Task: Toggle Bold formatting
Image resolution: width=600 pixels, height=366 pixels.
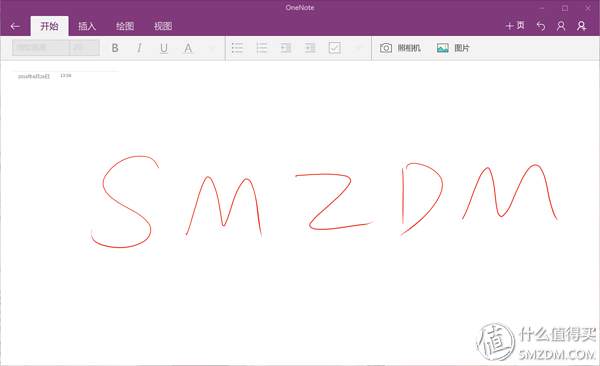Action: click(115, 48)
